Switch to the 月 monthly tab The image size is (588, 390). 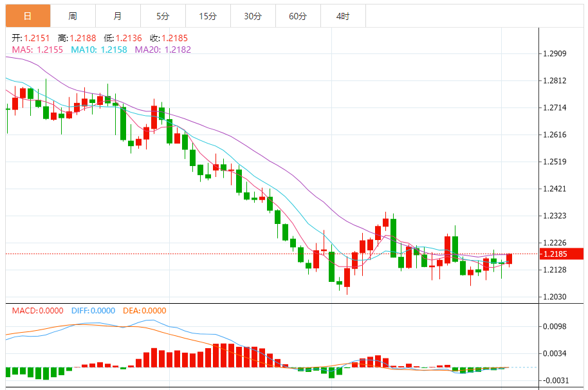tap(118, 16)
